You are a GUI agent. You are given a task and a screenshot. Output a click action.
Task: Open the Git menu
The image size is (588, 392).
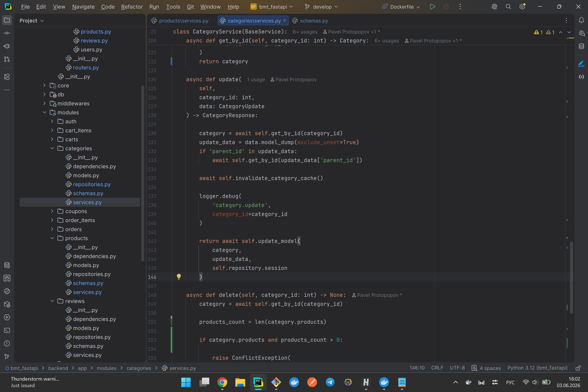click(190, 7)
